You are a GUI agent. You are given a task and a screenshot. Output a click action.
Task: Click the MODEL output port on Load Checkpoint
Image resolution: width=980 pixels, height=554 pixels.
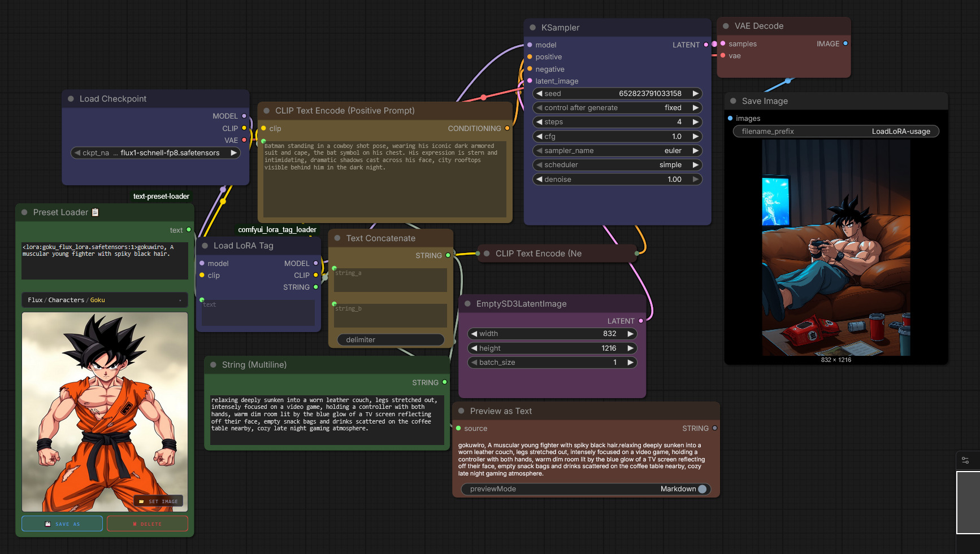click(244, 116)
